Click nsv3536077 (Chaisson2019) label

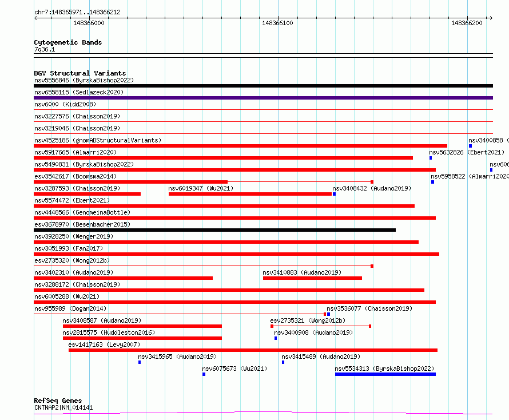pyautogui.click(x=369, y=308)
